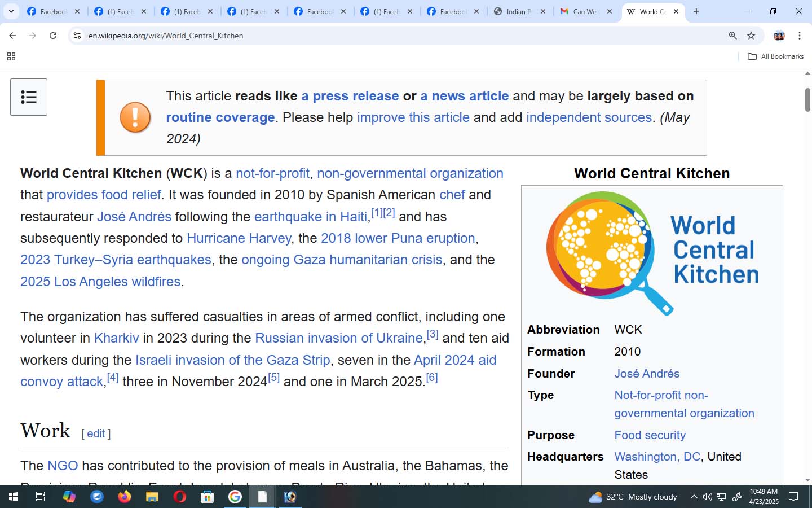This screenshot has height=508, width=812.
Task: Edit the Work section
Action: [96, 433]
